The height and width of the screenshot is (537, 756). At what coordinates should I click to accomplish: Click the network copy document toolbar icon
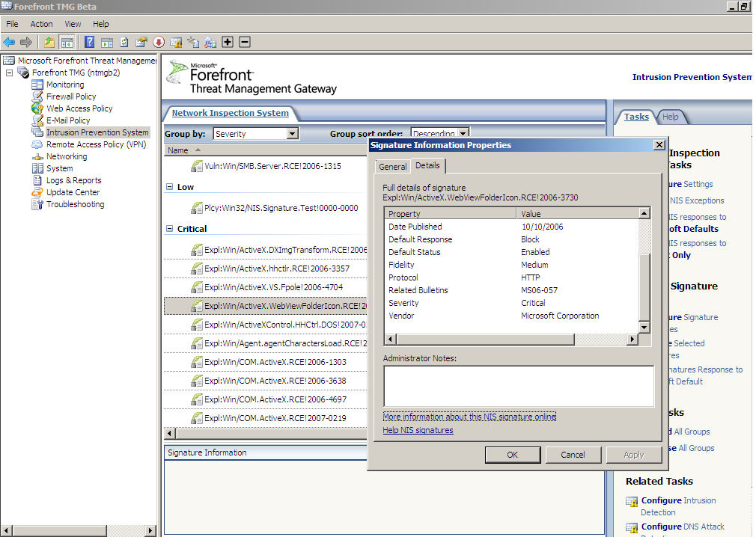click(x=193, y=43)
